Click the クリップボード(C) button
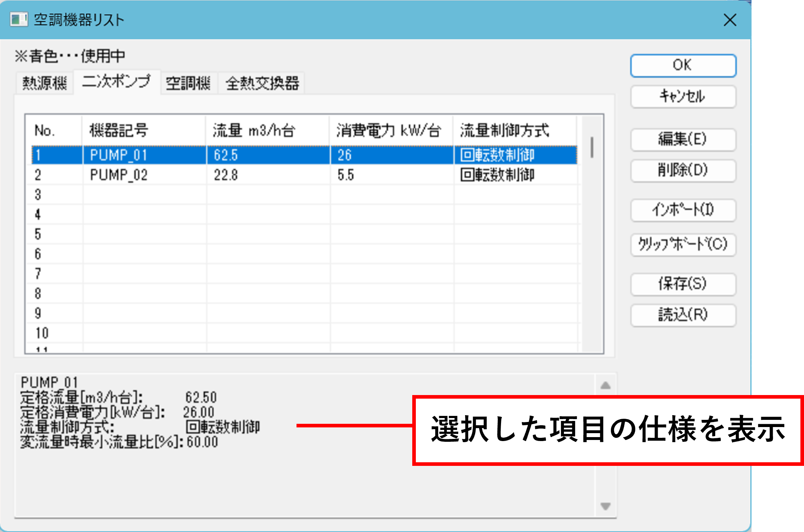The height and width of the screenshot is (532, 804). (x=683, y=244)
